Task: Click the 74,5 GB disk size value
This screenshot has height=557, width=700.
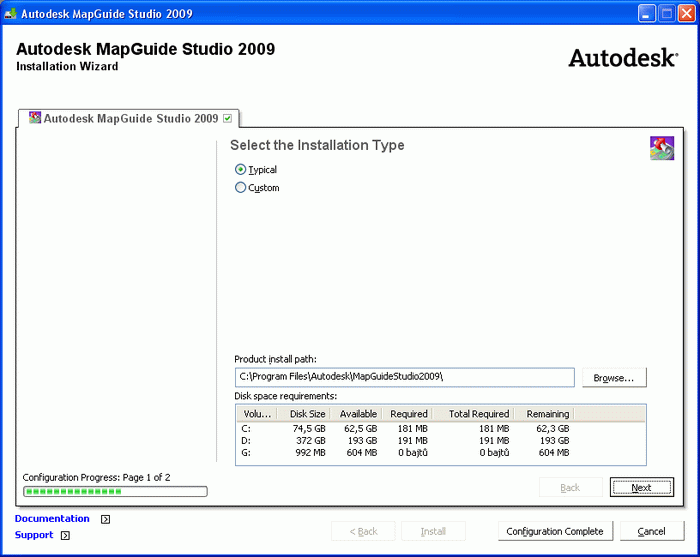Action: pos(309,428)
